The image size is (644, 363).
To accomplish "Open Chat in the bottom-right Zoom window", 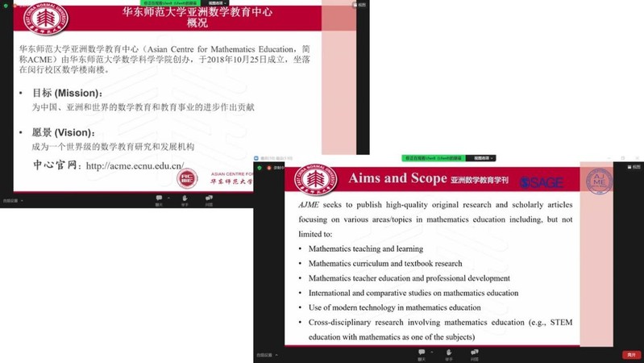I will (422, 355).
